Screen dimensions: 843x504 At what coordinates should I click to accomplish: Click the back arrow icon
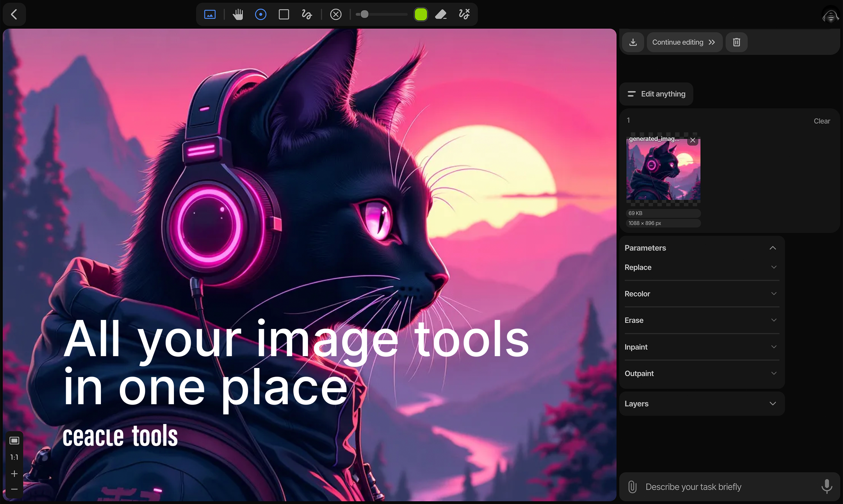point(14,14)
